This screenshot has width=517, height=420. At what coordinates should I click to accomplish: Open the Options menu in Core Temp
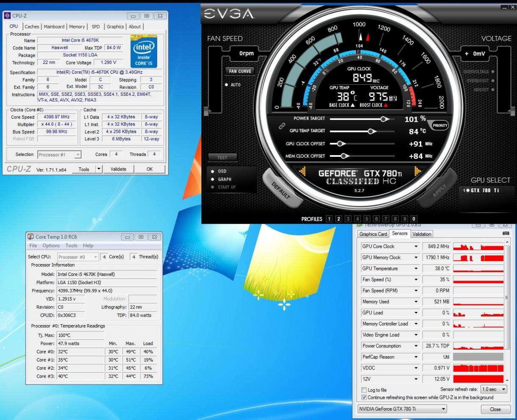[51, 246]
